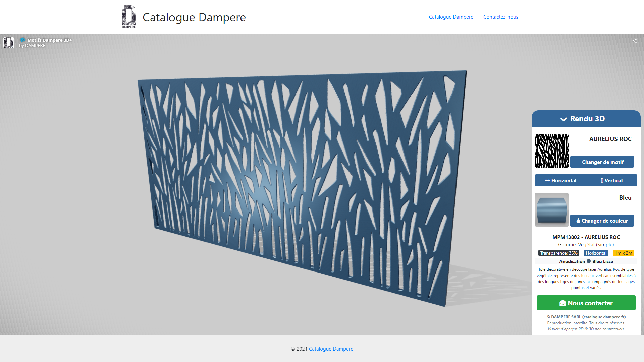Click the Gamme: Végétal (Simple) text

pos(586,245)
